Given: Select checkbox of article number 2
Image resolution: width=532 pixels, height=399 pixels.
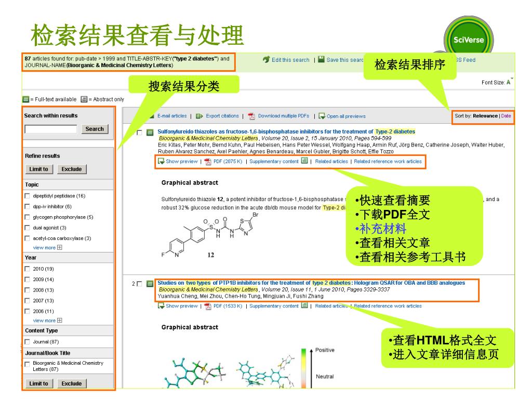Looking at the screenshot, I should pyautogui.click(x=139, y=284).
